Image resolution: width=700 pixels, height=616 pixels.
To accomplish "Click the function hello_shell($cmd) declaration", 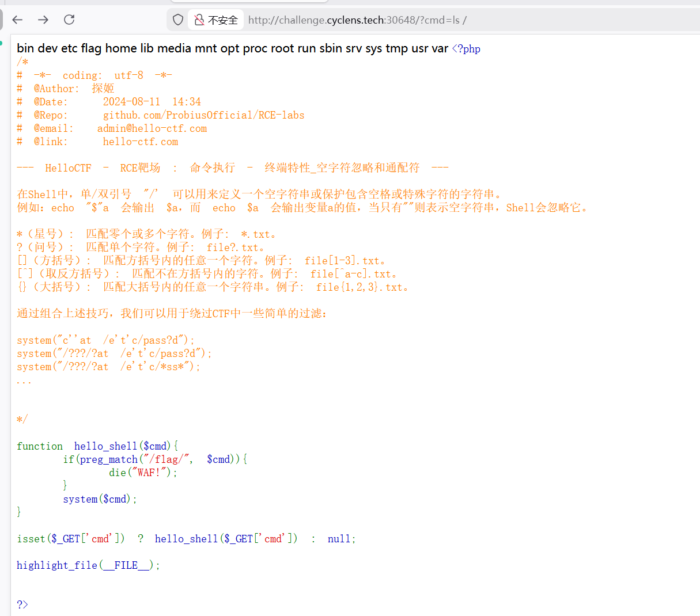I will pos(97,446).
